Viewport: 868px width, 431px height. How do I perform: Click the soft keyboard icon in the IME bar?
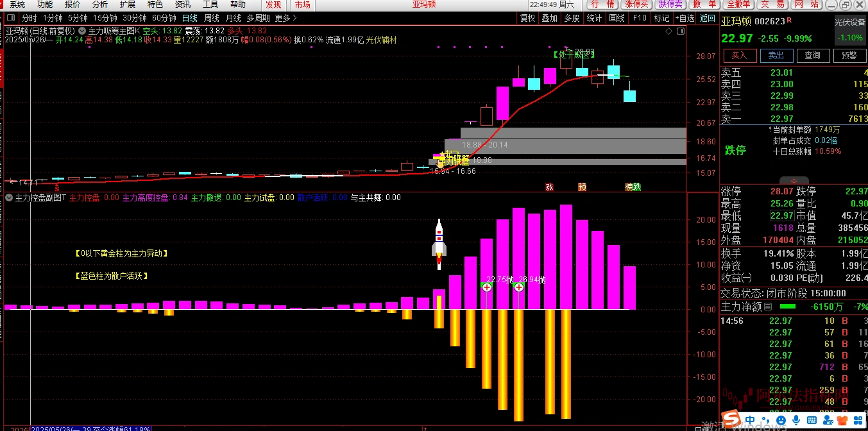(813, 419)
